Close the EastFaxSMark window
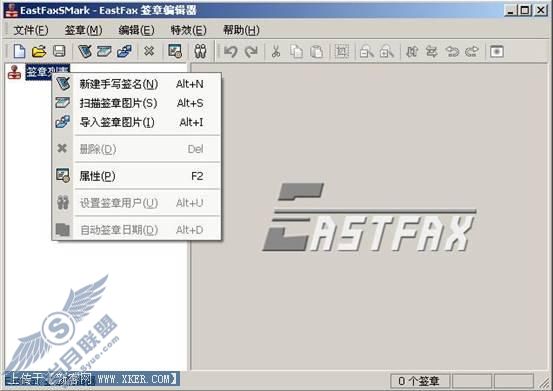The width and height of the screenshot is (553, 391). (541, 10)
